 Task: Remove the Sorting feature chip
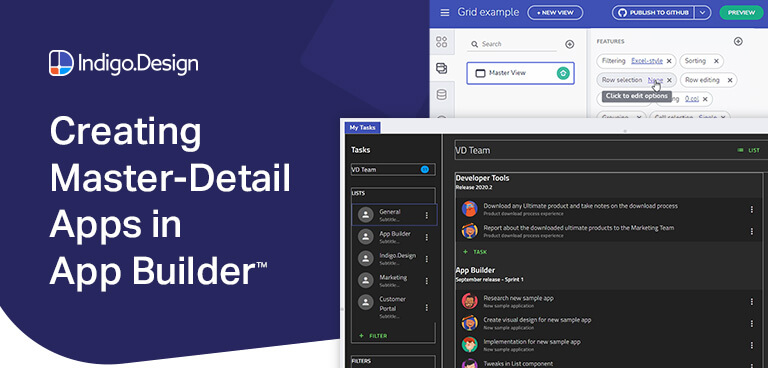click(x=716, y=61)
